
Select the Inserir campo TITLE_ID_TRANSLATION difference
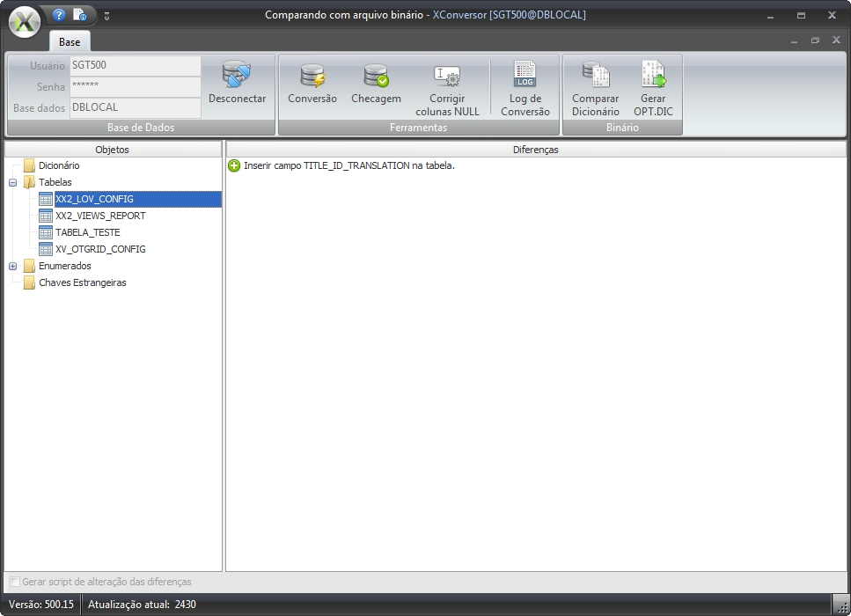tap(348, 165)
